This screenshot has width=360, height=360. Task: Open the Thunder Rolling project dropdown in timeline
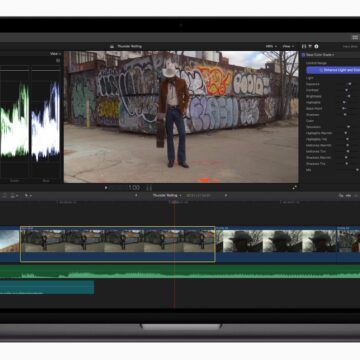point(167,195)
